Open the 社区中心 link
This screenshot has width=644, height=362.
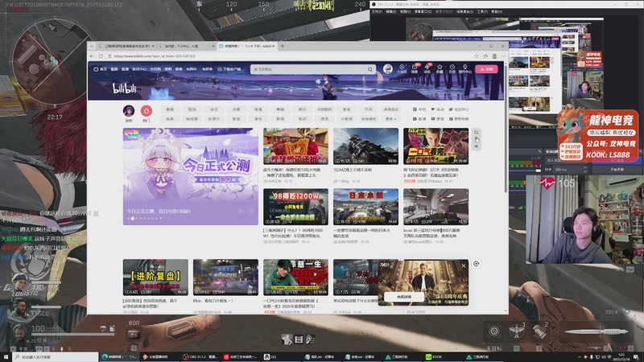click(459, 109)
